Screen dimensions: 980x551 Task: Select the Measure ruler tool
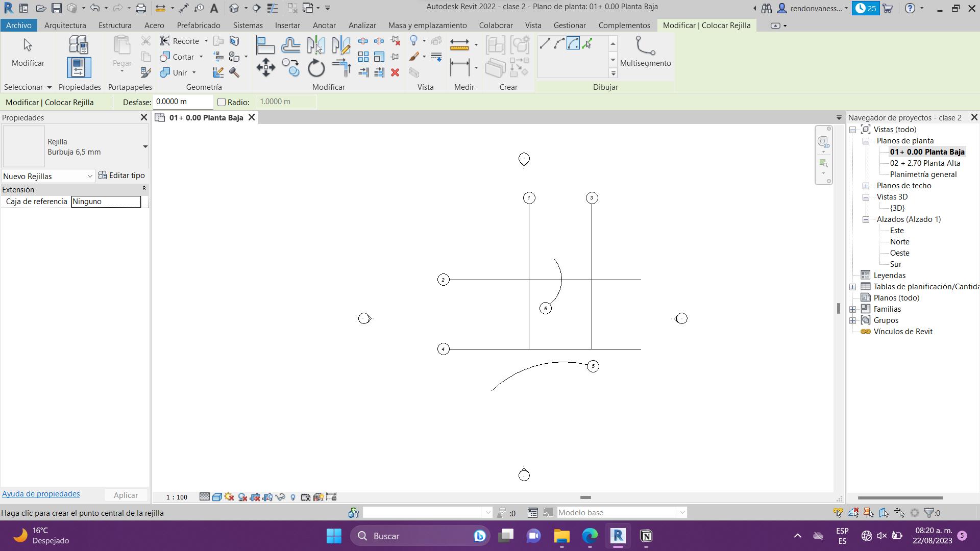(x=459, y=45)
